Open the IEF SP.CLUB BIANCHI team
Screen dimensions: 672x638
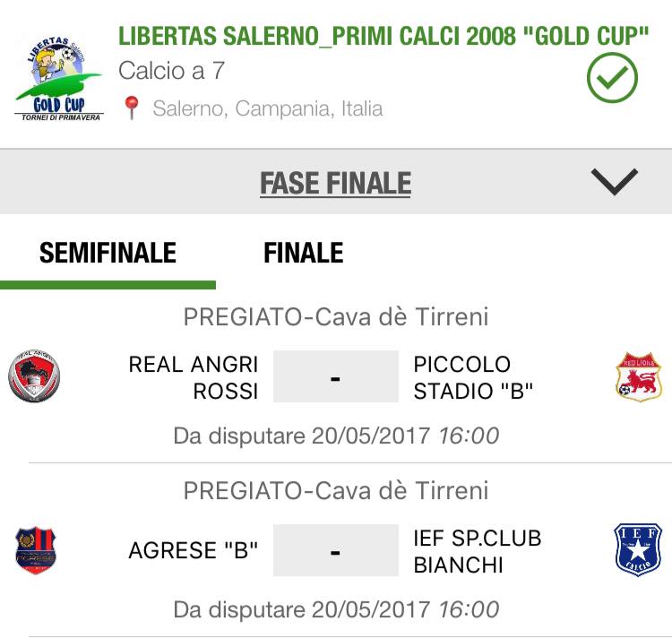[x=478, y=551]
